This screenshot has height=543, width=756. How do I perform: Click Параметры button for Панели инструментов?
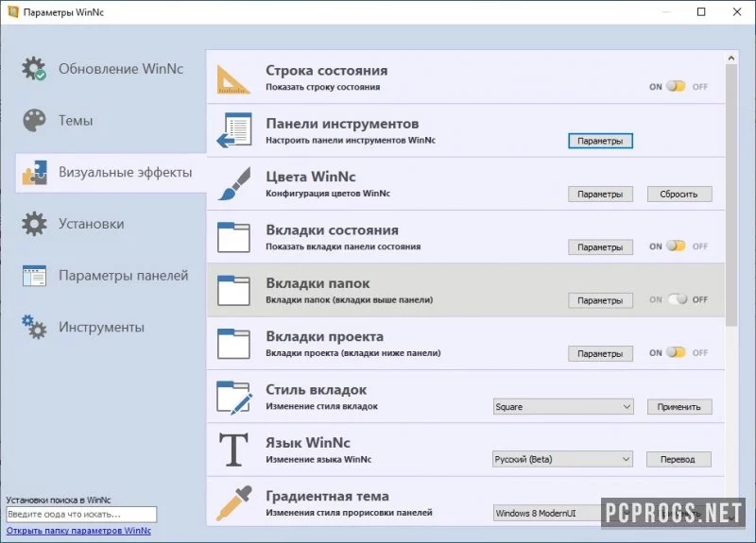[600, 141]
